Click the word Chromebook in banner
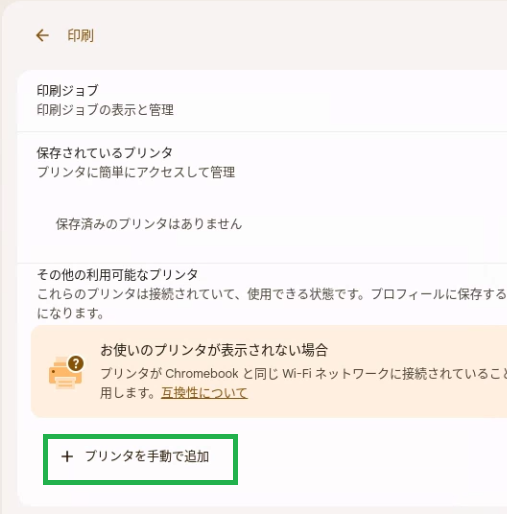This screenshot has width=507, height=514. click(202, 374)
